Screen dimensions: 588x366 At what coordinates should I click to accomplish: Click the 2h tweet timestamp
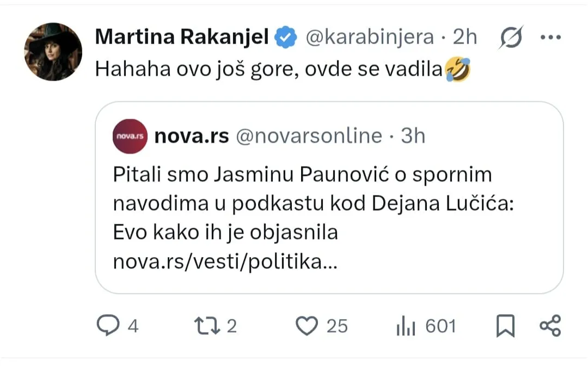pos(465,36)
